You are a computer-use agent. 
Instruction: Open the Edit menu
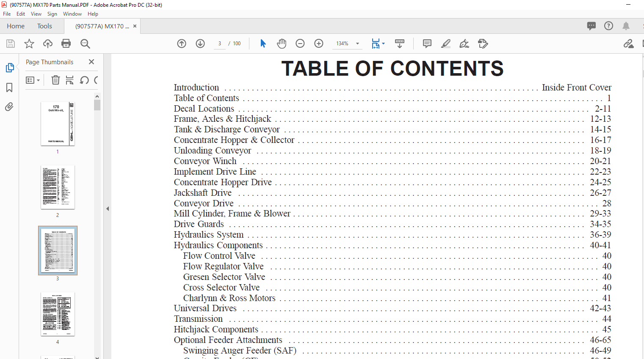[21, 14]
